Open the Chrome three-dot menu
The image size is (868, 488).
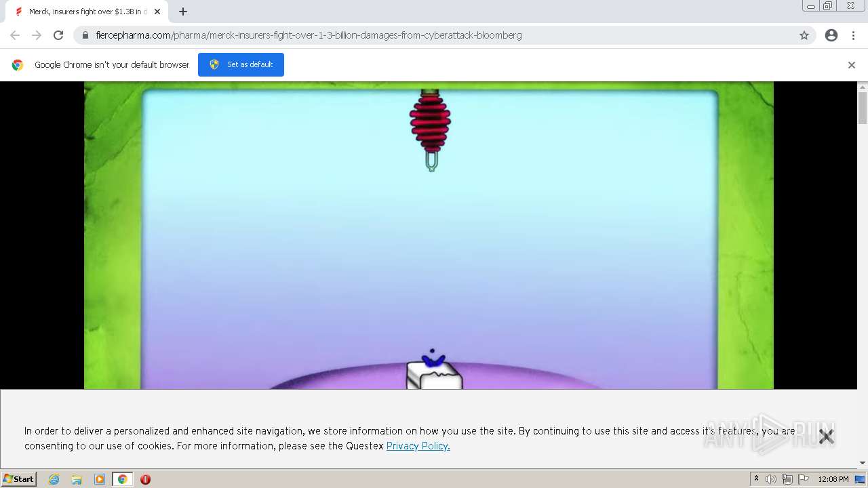point(853,35)
